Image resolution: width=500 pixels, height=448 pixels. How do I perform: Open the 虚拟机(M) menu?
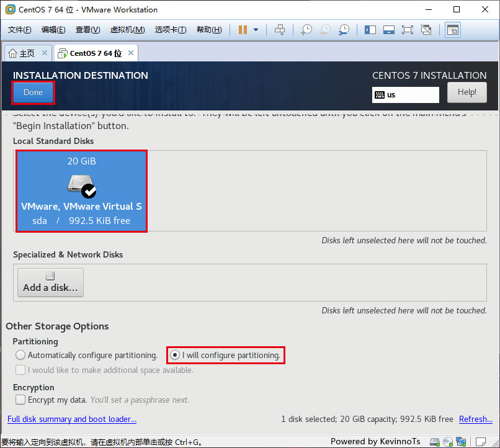click(x=127, y=30)
